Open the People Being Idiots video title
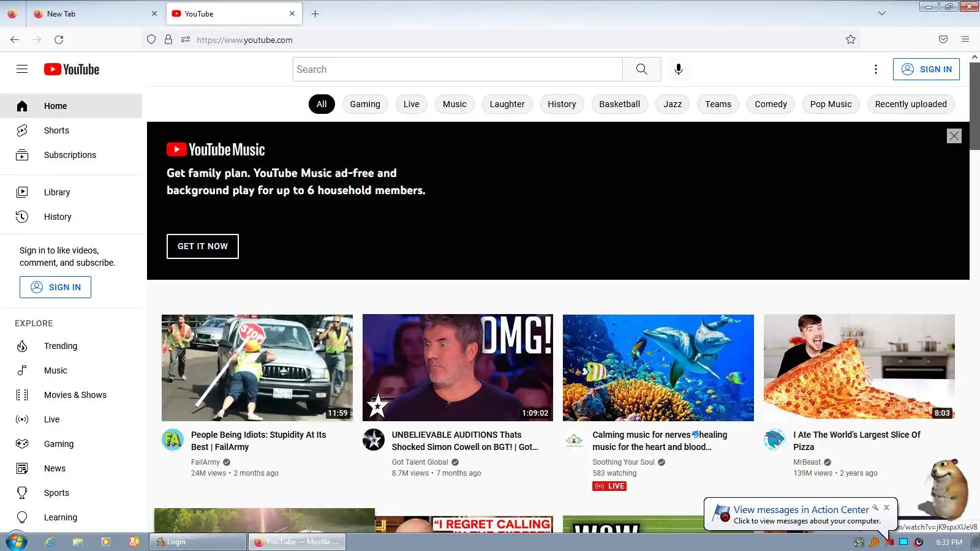Image resolution: width=980 pixels, height=551 pixels. [x=258, y=441]
